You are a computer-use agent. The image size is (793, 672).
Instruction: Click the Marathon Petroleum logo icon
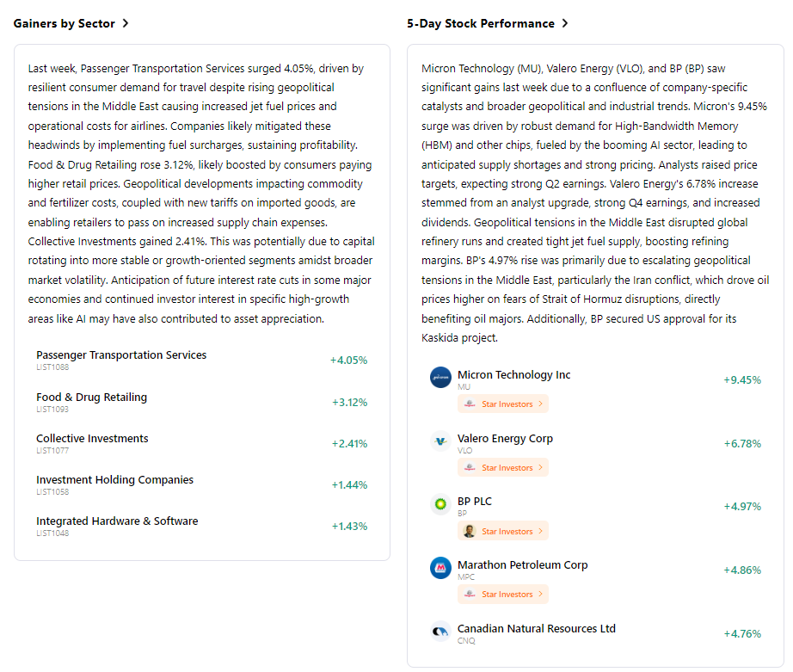tap(440, 568)
